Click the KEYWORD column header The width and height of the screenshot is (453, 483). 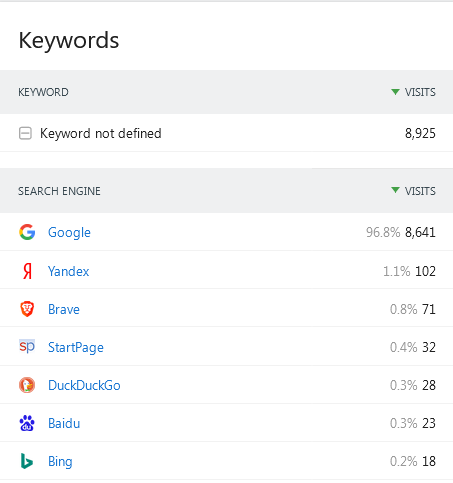43,92
